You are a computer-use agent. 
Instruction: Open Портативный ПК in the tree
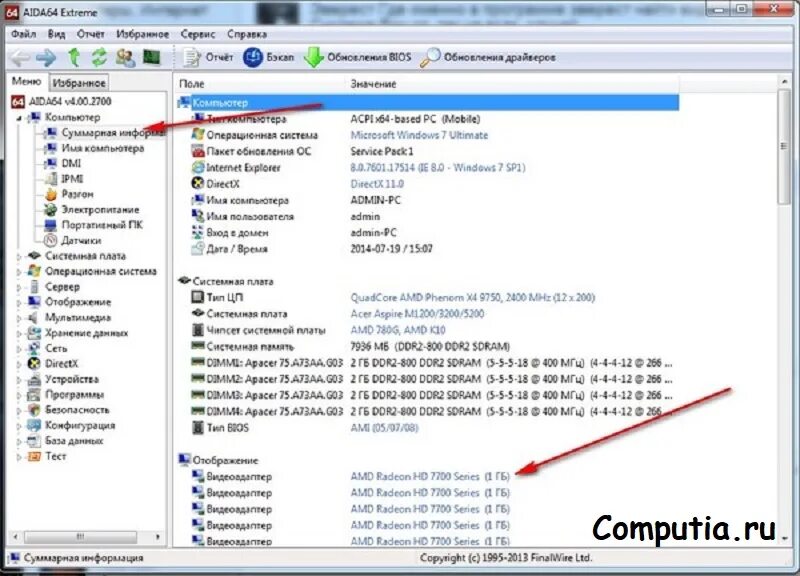[x=94, y=225]
